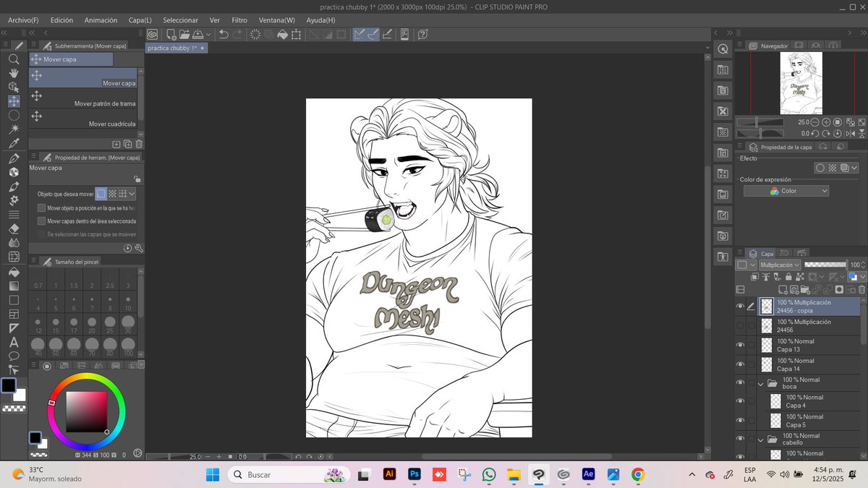Create a new raster layer in the Capa panel

point(783,289)
